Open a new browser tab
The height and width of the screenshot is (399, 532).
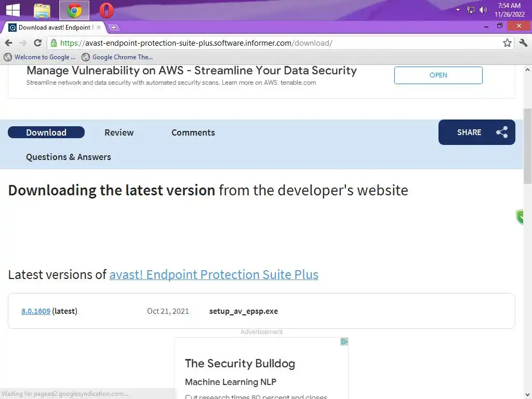[x=114, y=28]
